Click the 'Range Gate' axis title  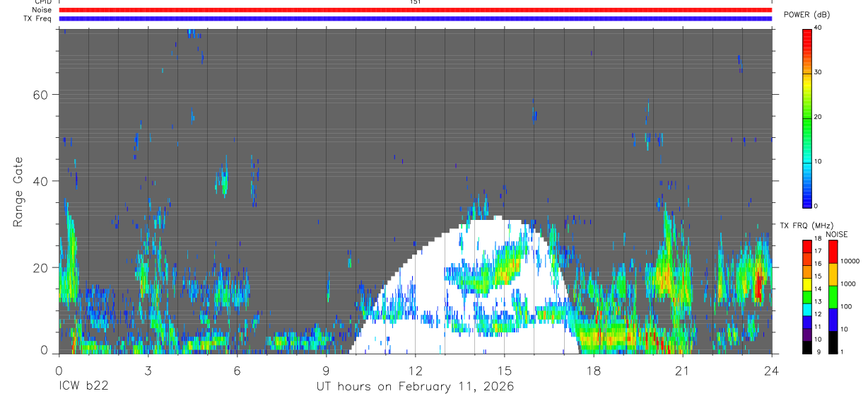tap(19, 192)
